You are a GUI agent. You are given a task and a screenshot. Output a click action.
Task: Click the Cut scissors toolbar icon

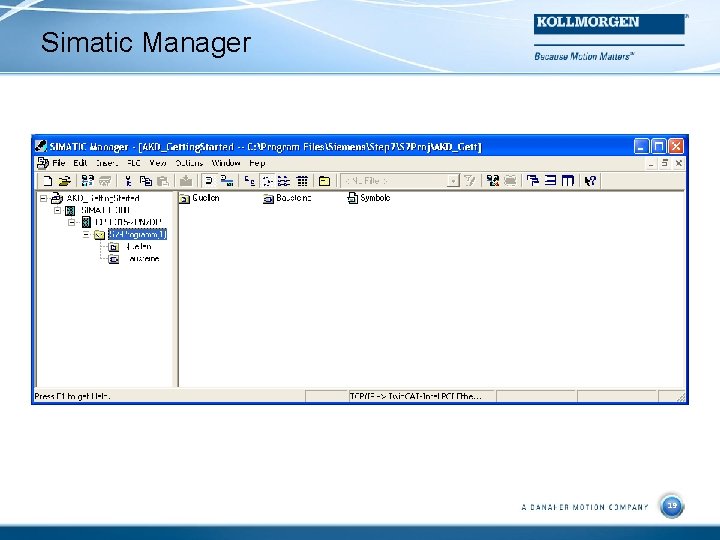point(128,181)
